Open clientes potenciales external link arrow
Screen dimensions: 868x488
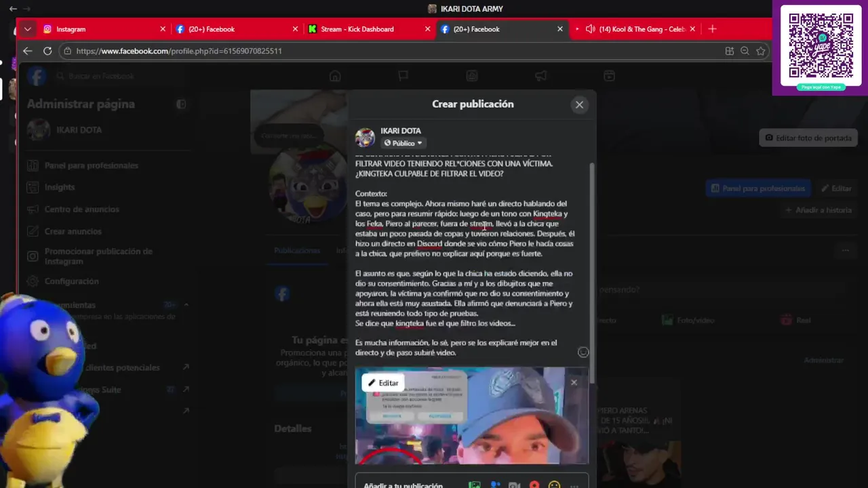186,367
